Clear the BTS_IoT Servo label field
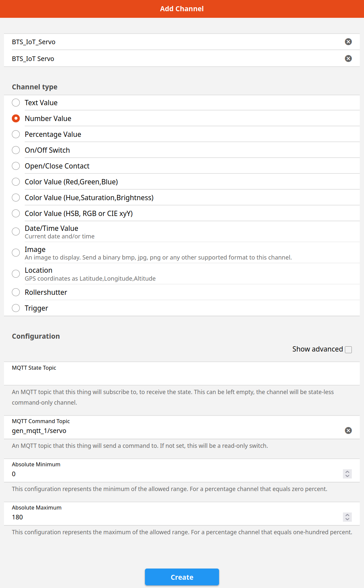The image size is (364, 588). point(348,58)
